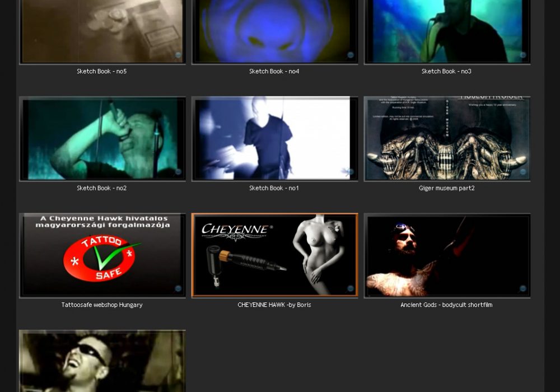Click the 'Sketch Book - no5' title

coord(102,72)
